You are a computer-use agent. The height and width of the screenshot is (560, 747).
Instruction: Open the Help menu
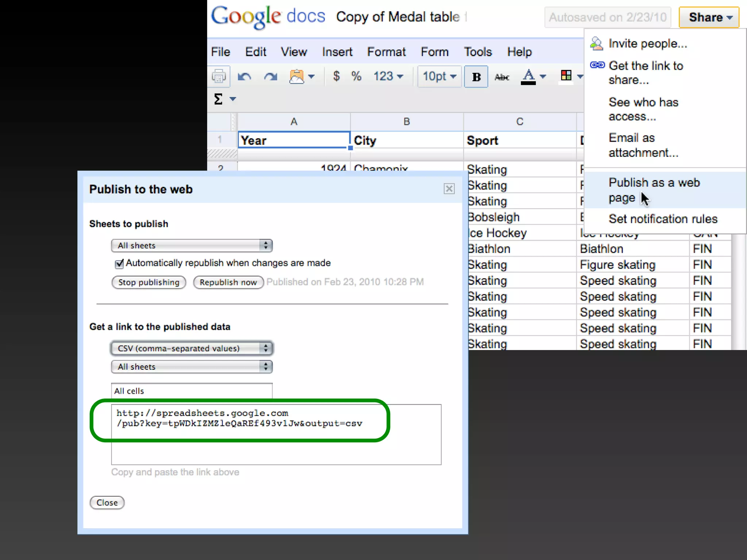pos(519,52)
